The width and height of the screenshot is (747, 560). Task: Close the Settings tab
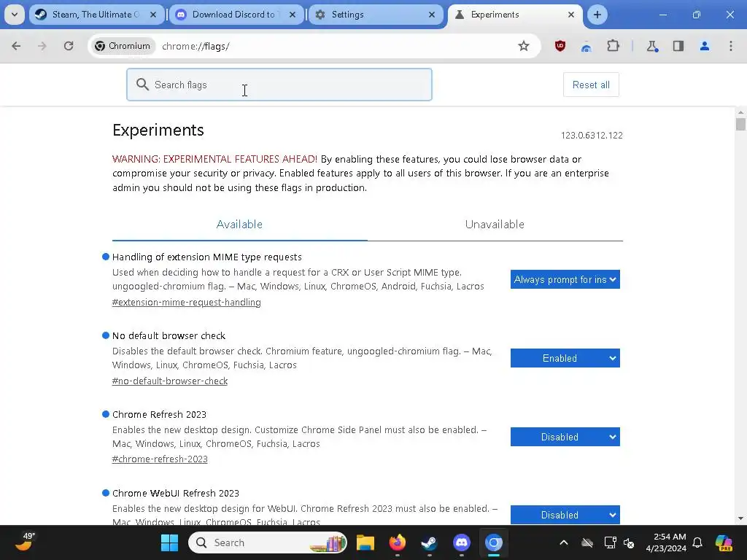click(x=432, y=15)
